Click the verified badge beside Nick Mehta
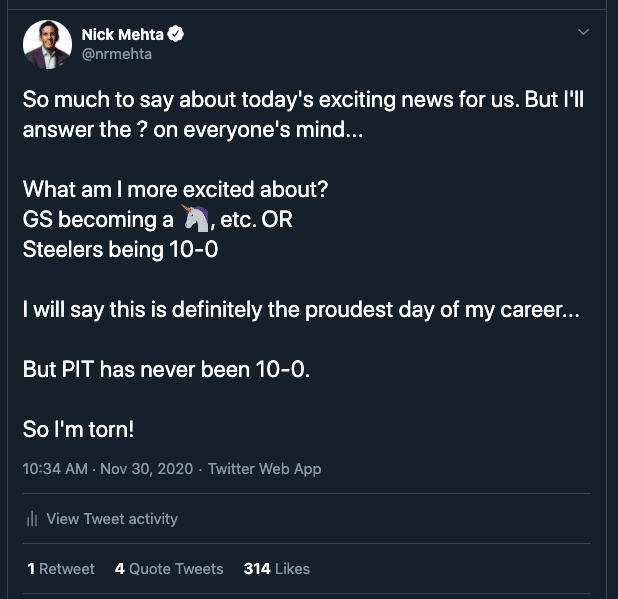Viewport: 618px width, 599px height. (176, 35)
